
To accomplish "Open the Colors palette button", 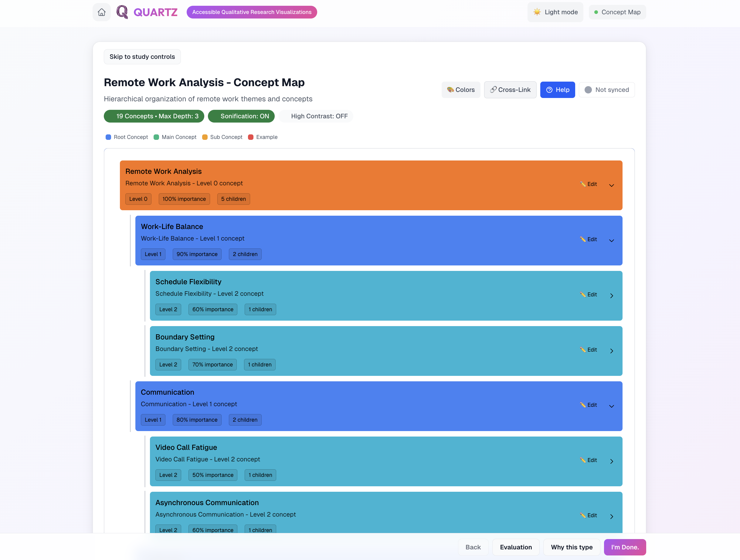I will tap(461, 89).
